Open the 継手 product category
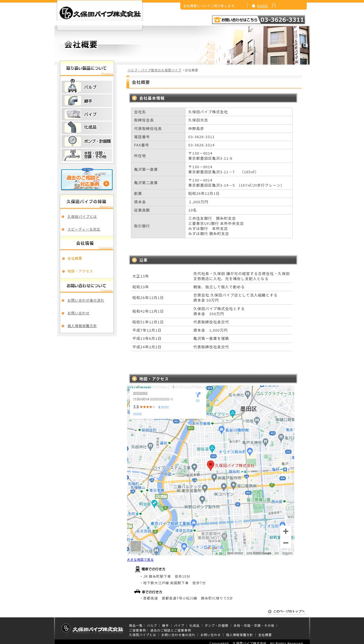 87,101
